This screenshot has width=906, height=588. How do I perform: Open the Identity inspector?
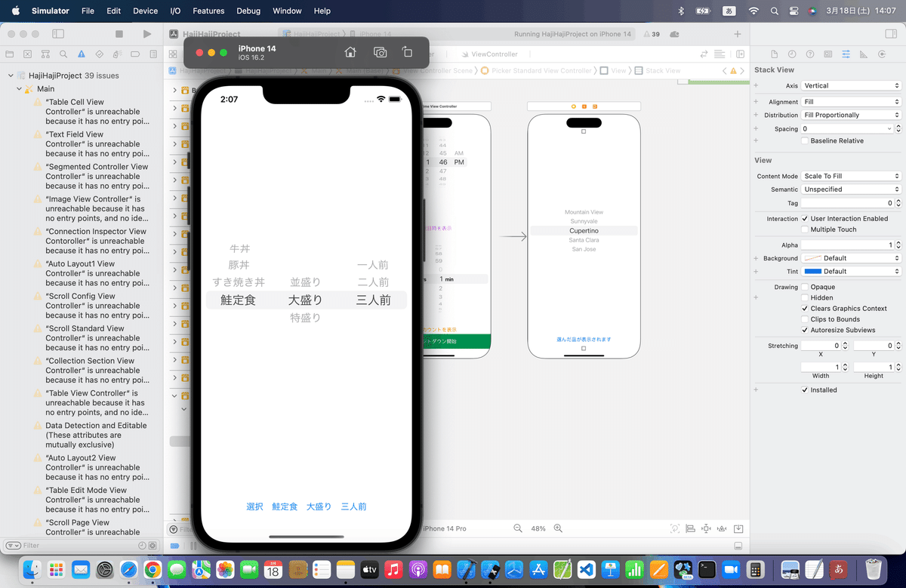coord(828,54)
